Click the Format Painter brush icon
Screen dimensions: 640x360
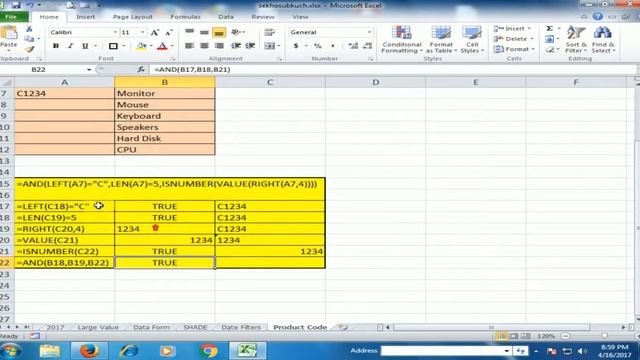29,49
